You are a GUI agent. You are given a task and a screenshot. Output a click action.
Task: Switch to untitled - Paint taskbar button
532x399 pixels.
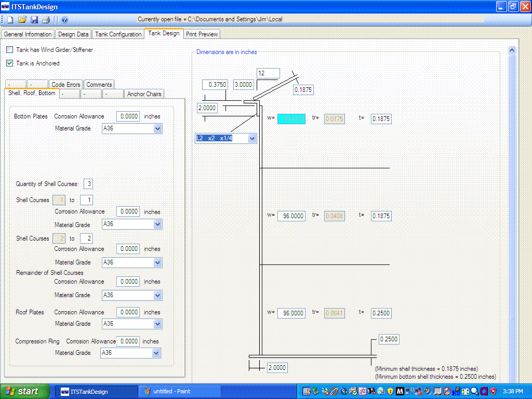pos(180,392)
